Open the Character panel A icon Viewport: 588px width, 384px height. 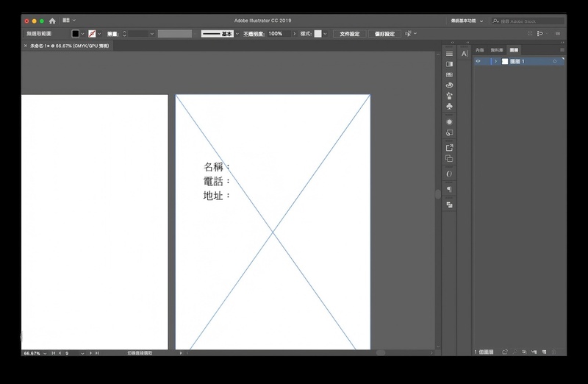(465, 54)
